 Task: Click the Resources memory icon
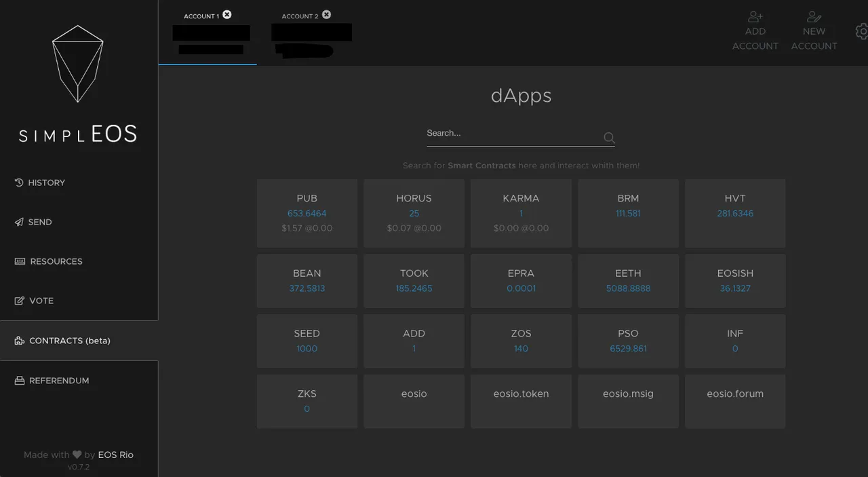click(20, 261)
